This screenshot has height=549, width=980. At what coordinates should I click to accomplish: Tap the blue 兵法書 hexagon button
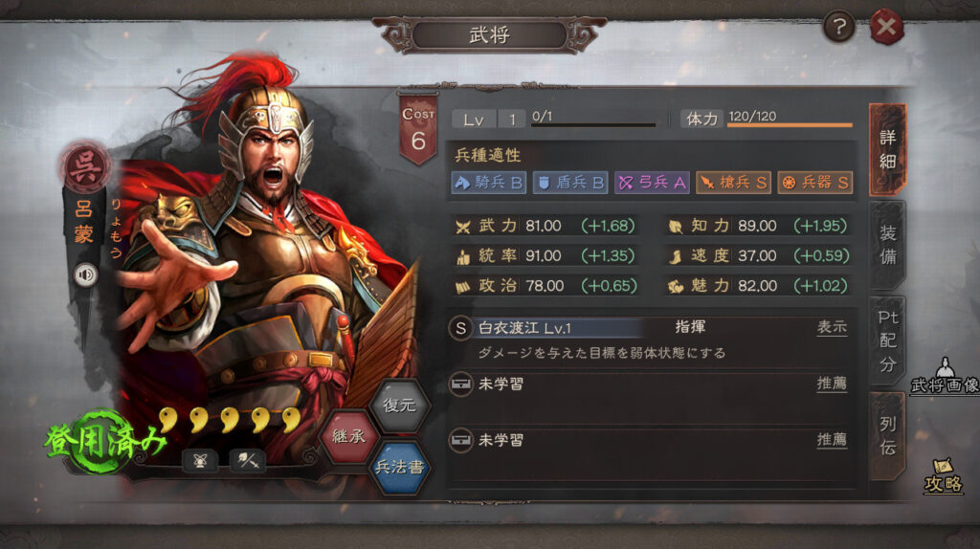399,467
